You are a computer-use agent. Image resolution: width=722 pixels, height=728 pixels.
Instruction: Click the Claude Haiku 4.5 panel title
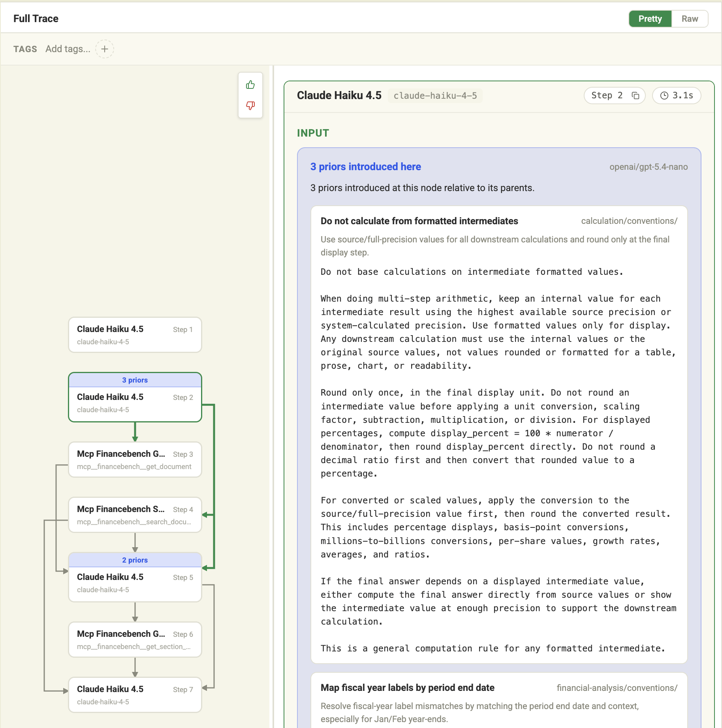339,96
